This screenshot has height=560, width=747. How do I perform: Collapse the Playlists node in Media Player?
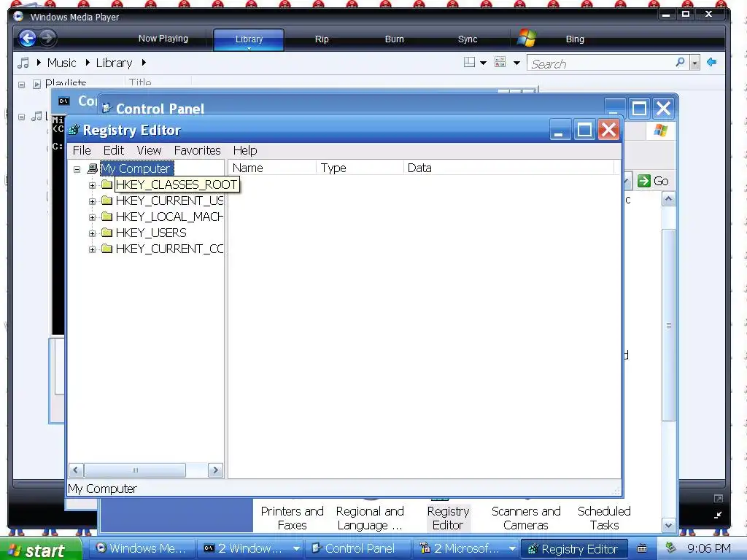[x=21, y=85]
